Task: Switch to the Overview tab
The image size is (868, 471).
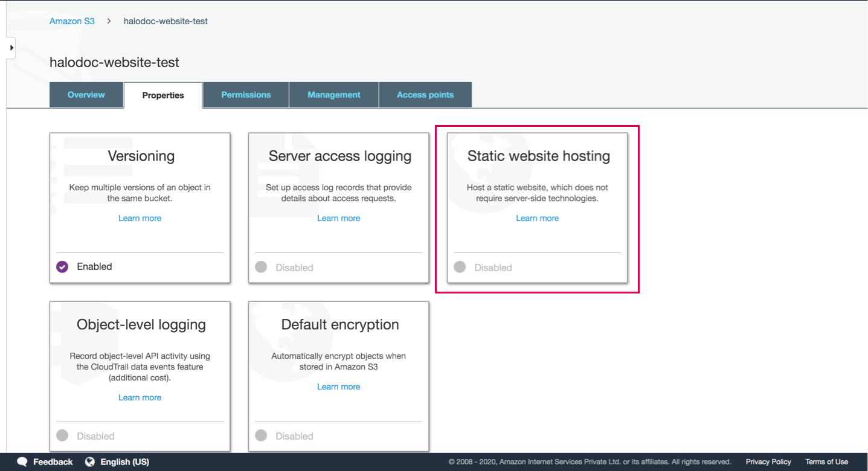Action: pos(86,95)
